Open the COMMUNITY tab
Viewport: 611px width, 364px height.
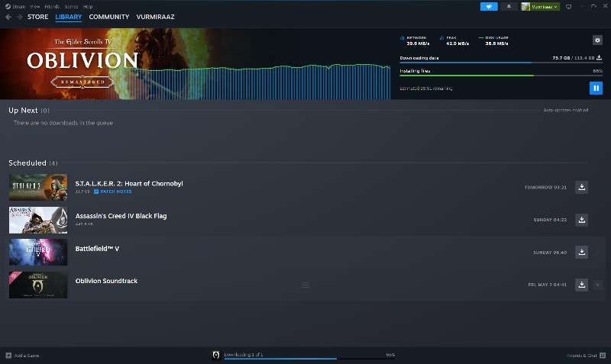tap(109, 17)
